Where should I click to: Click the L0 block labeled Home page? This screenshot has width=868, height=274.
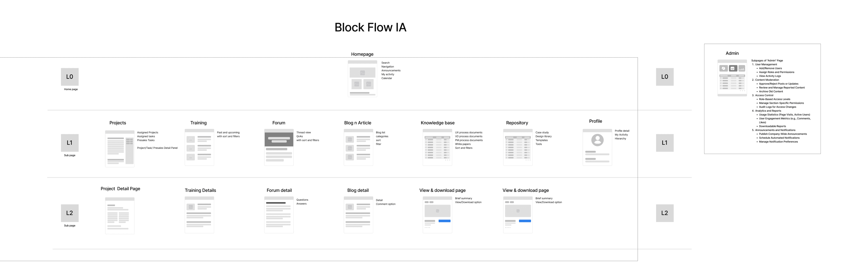pyautogui.click(x=70, y=77)
